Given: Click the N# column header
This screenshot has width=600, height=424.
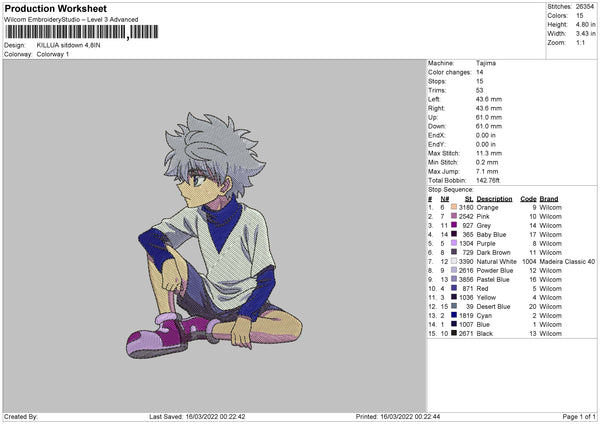Looking at the screenshot, I should coord(444,199).
